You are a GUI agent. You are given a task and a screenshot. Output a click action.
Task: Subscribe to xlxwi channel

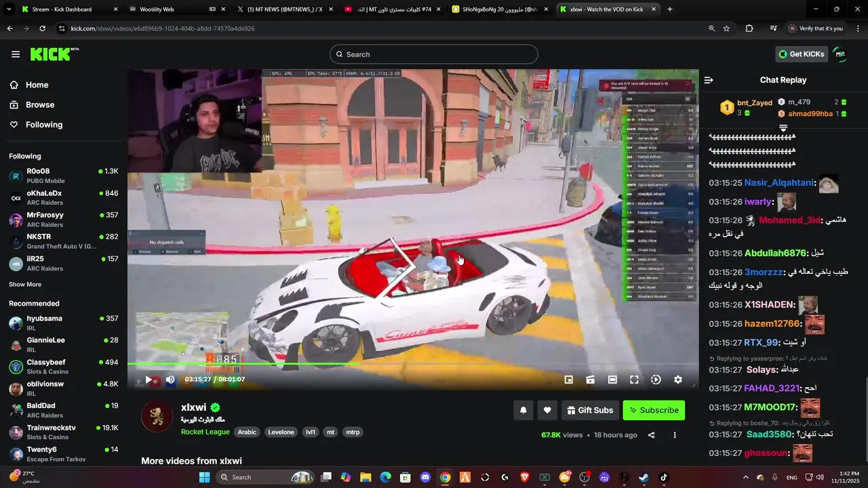click(654, 410)
